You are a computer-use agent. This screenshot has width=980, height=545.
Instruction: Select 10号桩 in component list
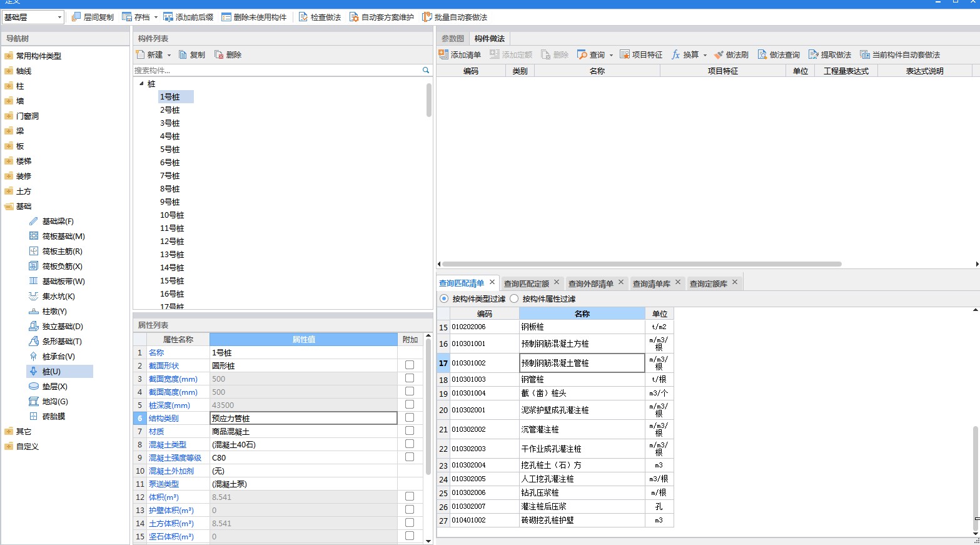pos(172,215)
